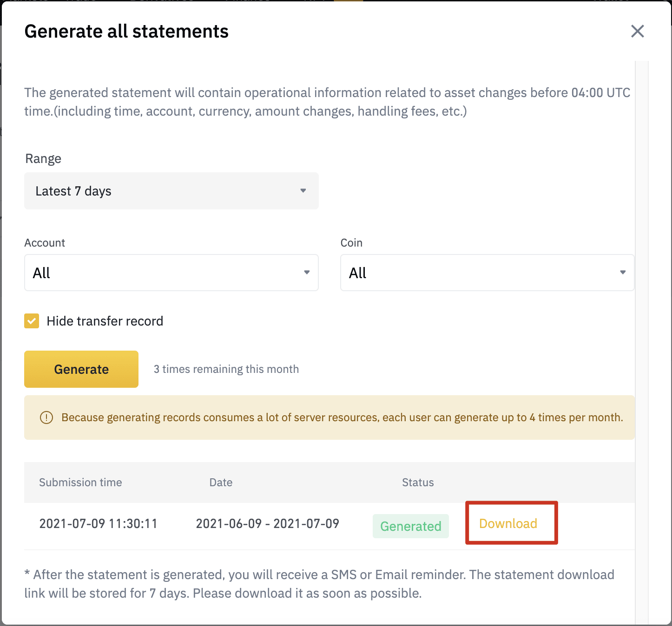Open the 'Latest 7 days' range selector

tap(171, 191)
